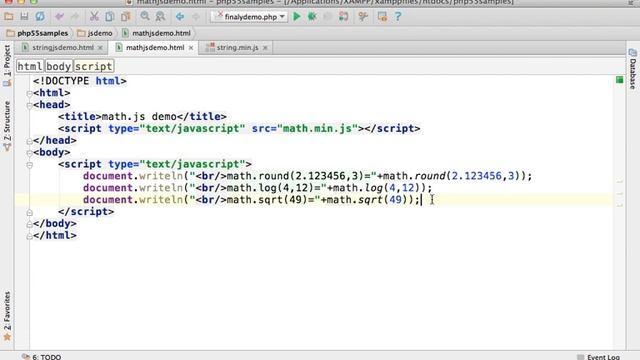Click fold marker at closing script tag

click(x=29, y=212)
